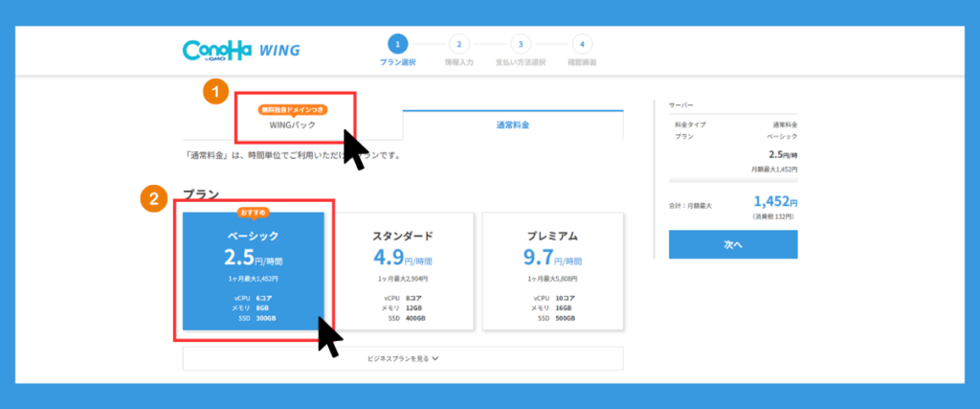
Task: Click the orange number 2 annotation badge
Action: 152,199
